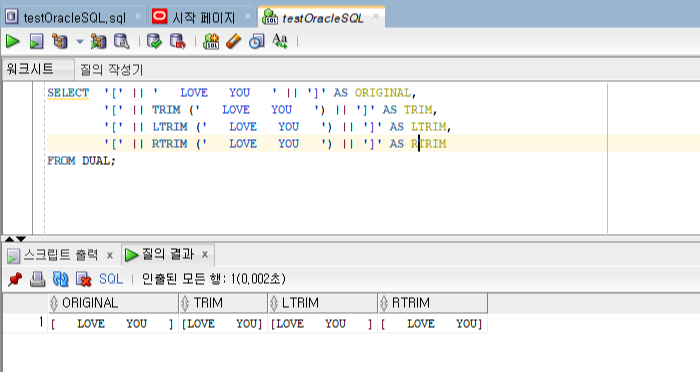Open the Explain Plan dropdown arrow

pos(80,42)
